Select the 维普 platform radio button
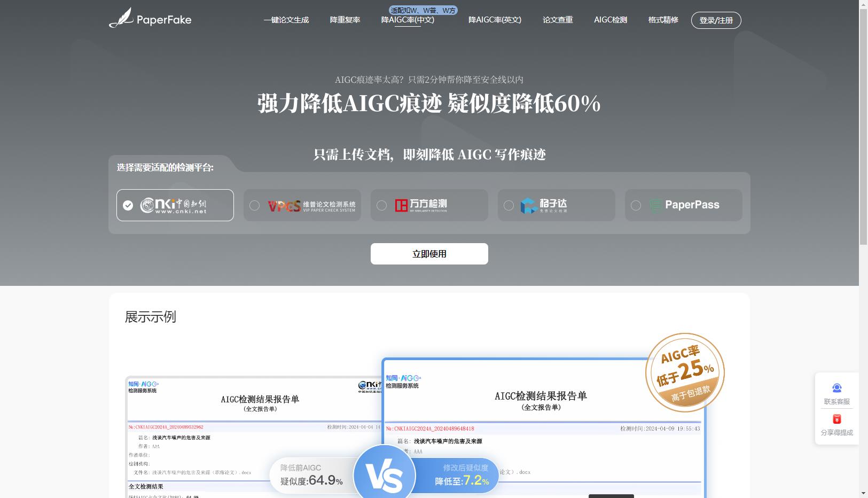868x498 pixels. [254, 205]
